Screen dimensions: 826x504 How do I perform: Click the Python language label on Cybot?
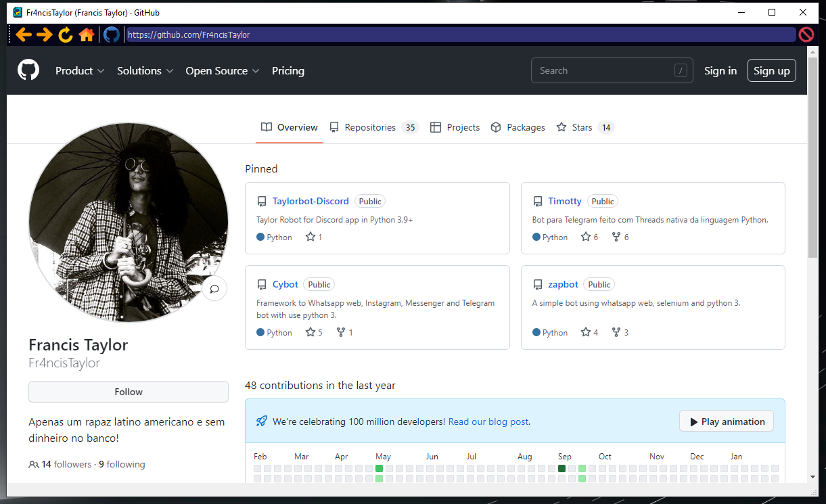coord(279,332)
